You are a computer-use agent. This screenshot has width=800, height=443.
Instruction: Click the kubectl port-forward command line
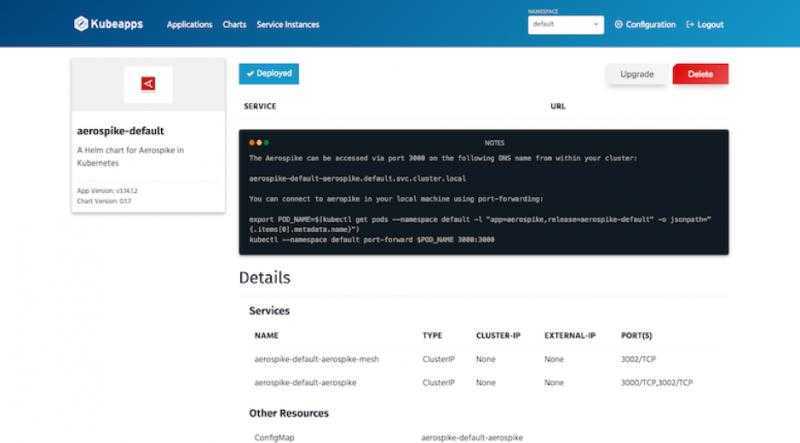(371, 239)
